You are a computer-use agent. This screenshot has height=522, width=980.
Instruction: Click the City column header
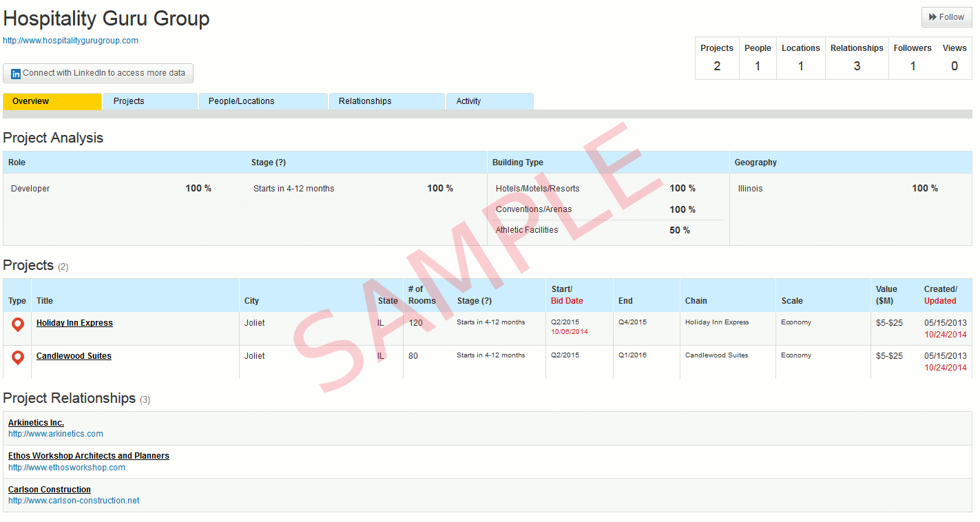pyautogui.click(x=251, y=301)
